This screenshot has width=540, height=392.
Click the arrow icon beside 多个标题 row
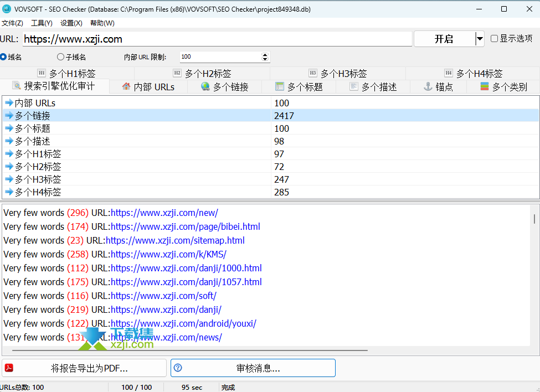[9, 128]
